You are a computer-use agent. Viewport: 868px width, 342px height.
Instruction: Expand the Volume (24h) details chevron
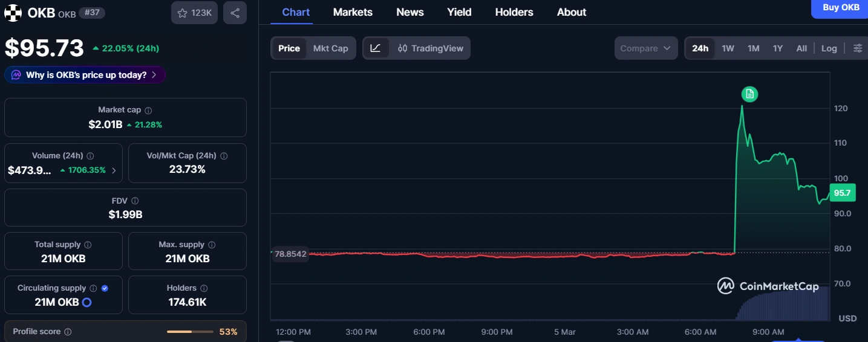point(114,170)
